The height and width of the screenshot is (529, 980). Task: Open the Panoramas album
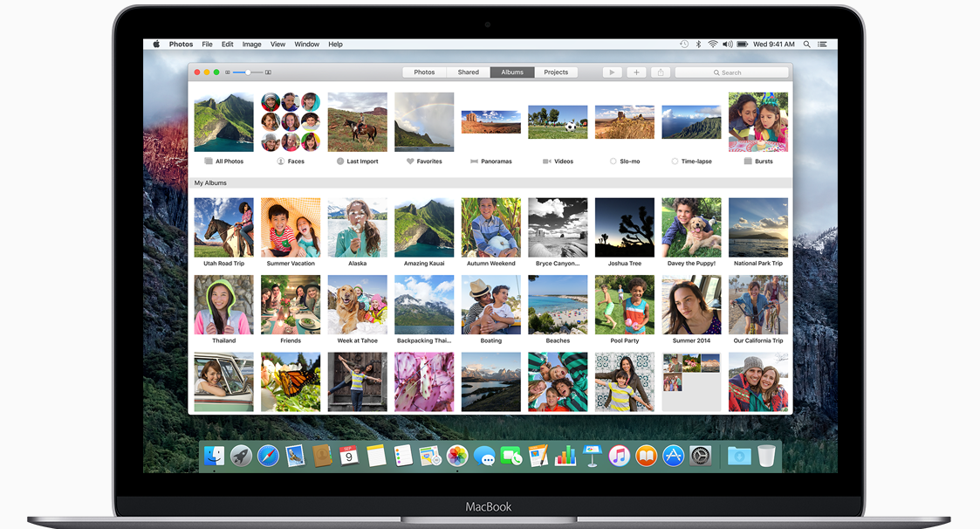click(491, 122)
